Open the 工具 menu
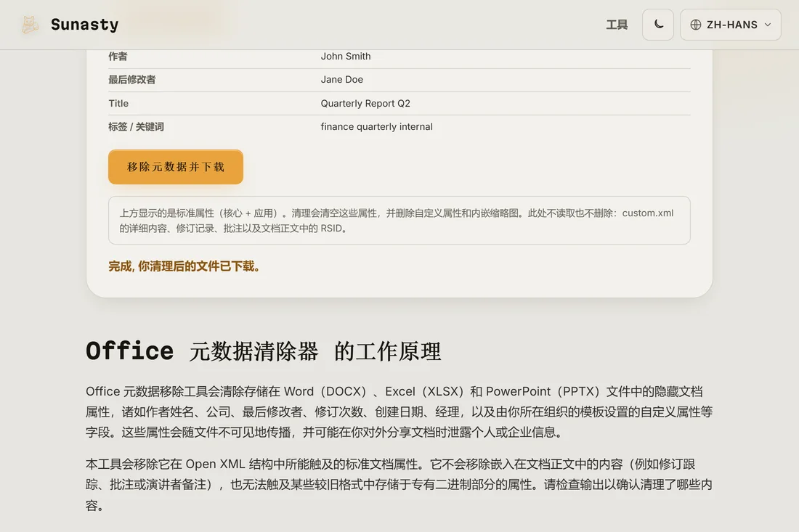799x532 pixels. [x=617, y=25]
